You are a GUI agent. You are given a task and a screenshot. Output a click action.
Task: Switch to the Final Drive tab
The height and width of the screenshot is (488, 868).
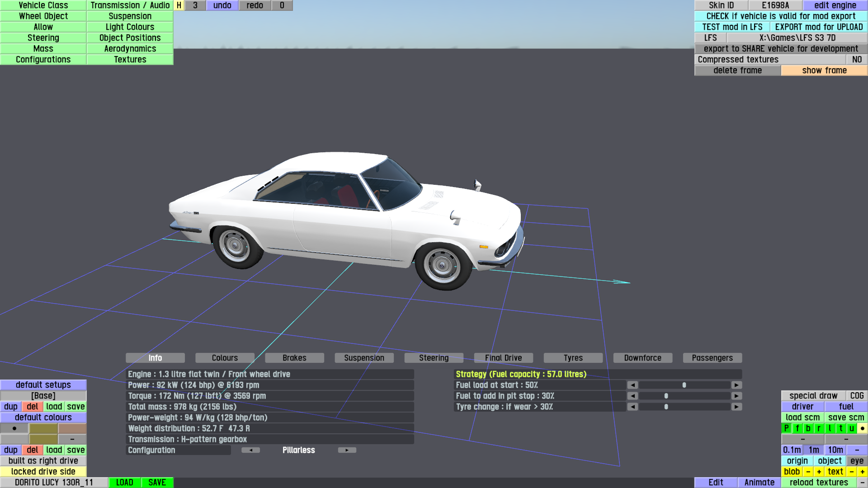503,358
